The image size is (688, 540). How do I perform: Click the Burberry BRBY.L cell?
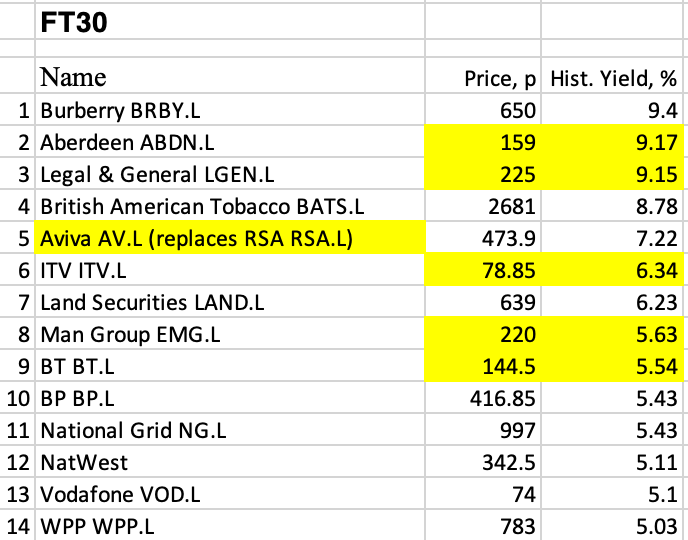click(230, 110)
